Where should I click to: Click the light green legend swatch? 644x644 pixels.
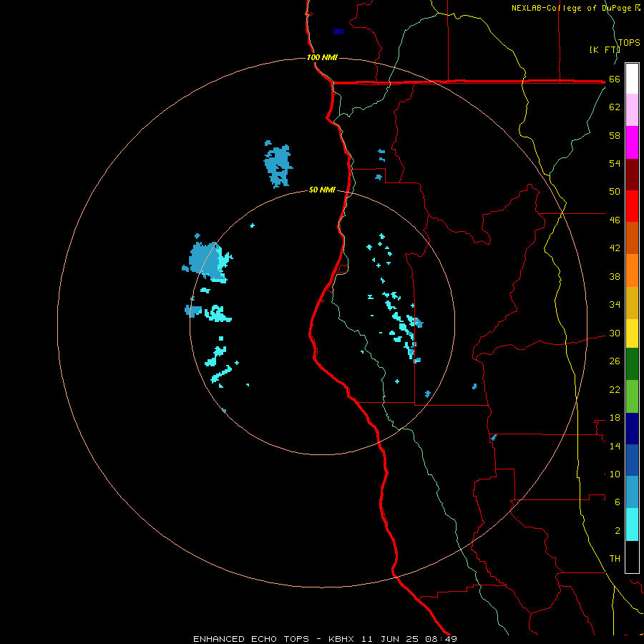[x=632, y=396]
